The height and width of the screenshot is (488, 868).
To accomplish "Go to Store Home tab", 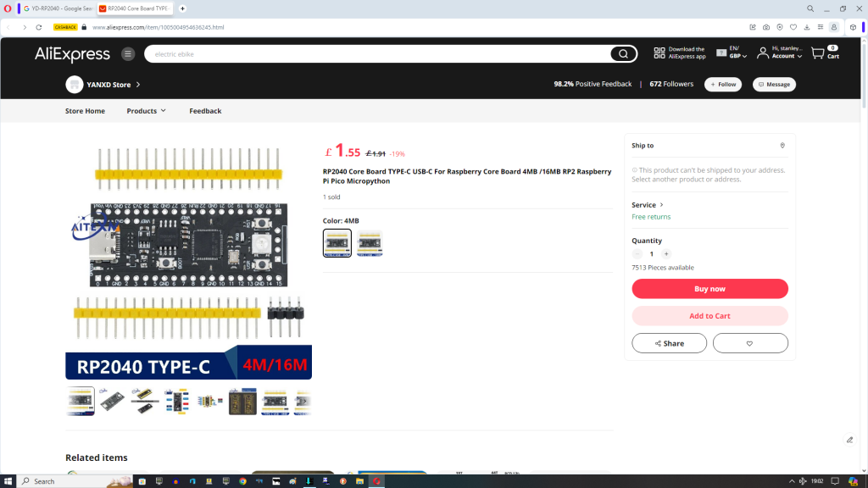I will [x=85, y=111].
